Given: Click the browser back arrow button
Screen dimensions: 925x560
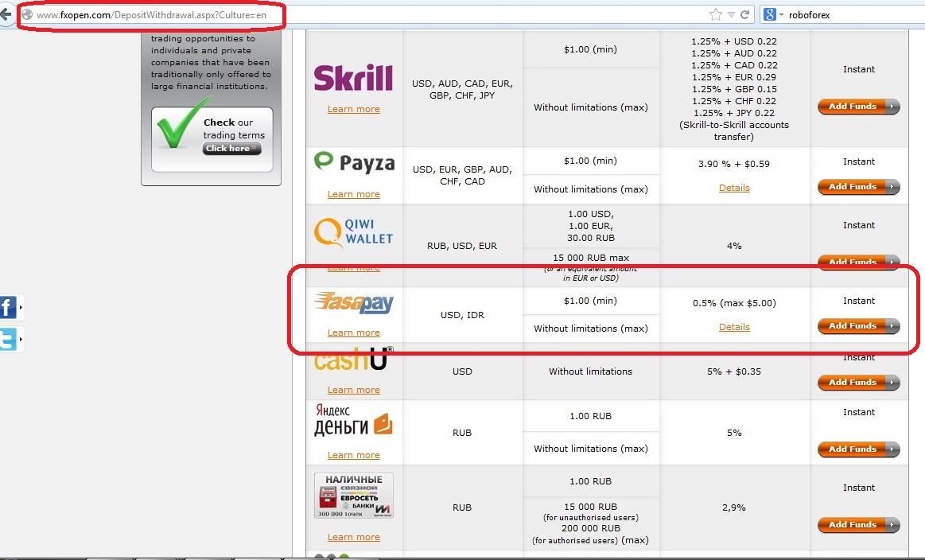Looking at the screenshot, I should pyautogui.click(x=6, y=14).
